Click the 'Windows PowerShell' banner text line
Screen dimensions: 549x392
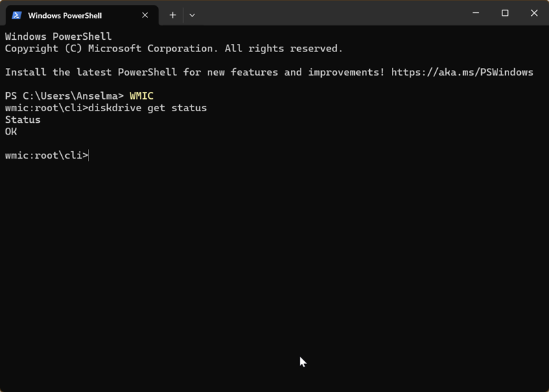58,36
